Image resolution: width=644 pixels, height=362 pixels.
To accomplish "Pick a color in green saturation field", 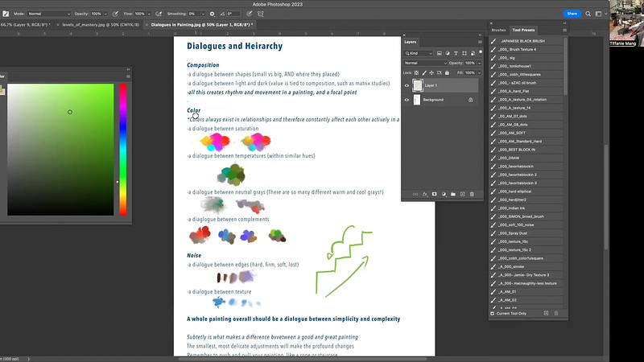I will (60, 150).
